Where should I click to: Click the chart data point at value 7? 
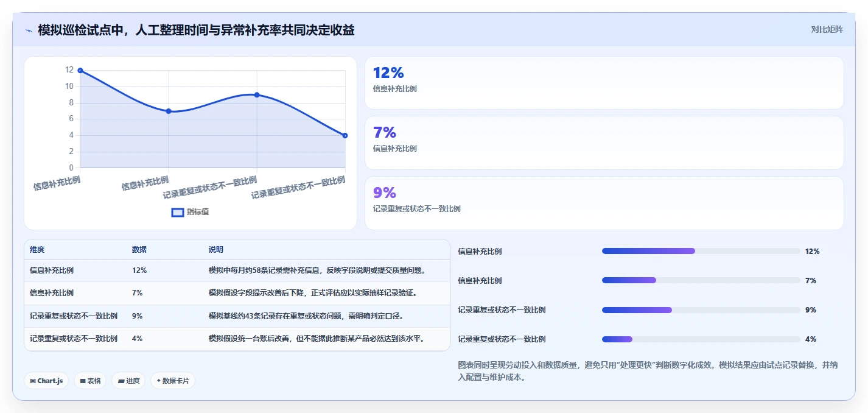[x=169, y=111]
